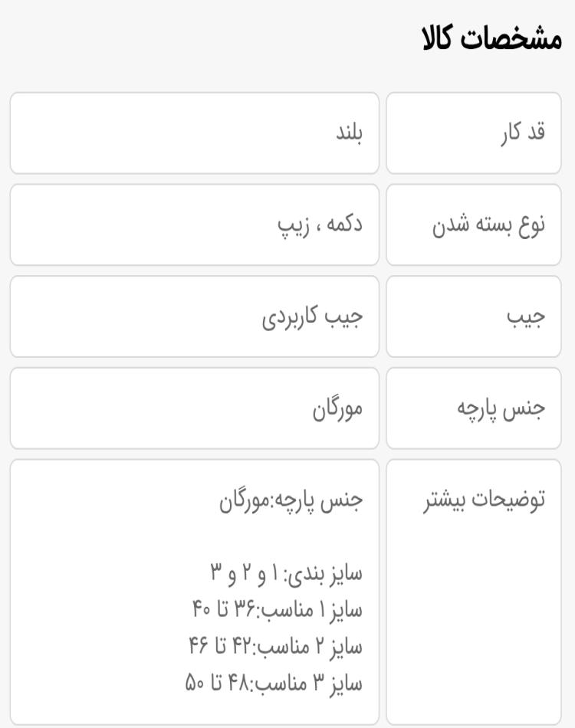Click the دکمه ، زیپ value
This screenshot has width=575, height=728.
320,225
